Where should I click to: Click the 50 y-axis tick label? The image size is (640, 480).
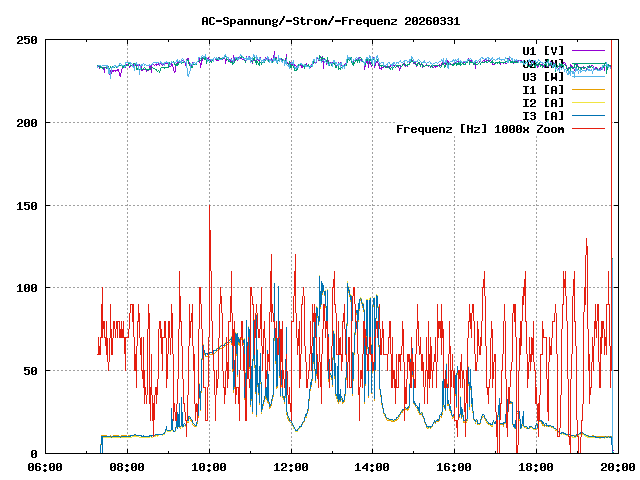click(31, 371)
